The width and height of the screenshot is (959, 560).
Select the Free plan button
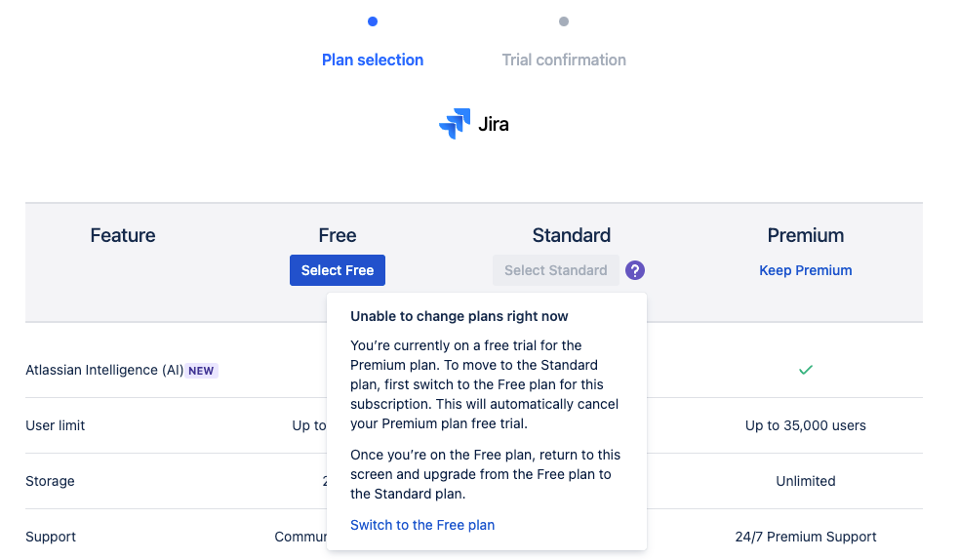[338, 270]
